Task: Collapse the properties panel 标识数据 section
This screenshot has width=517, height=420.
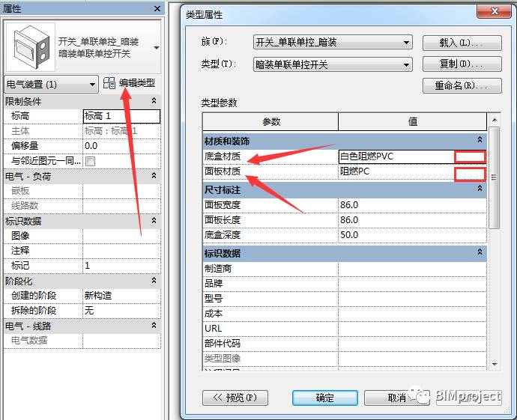Action: 154,220
